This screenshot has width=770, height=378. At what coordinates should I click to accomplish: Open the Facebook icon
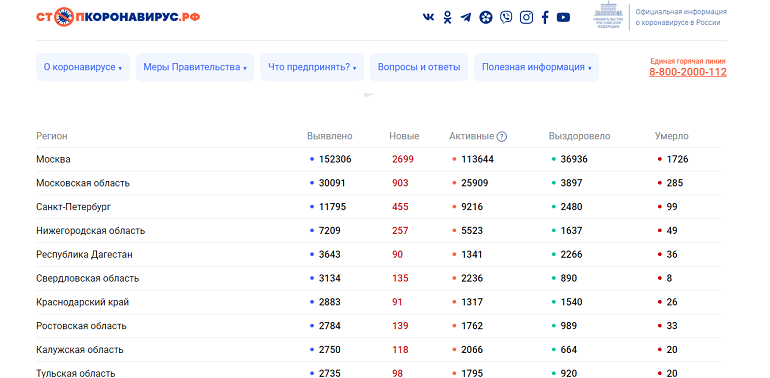pos(545,17)
